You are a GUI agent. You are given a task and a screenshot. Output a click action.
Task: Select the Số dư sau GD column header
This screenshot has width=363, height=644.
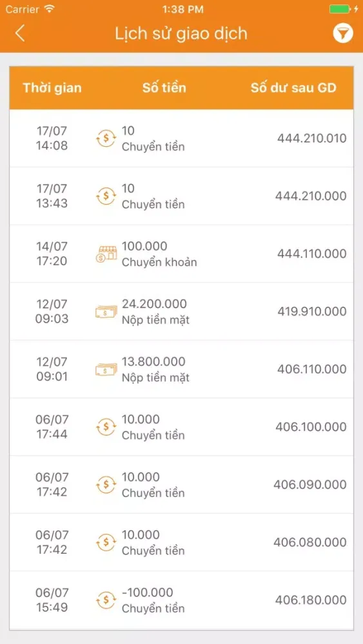(293, 88)
